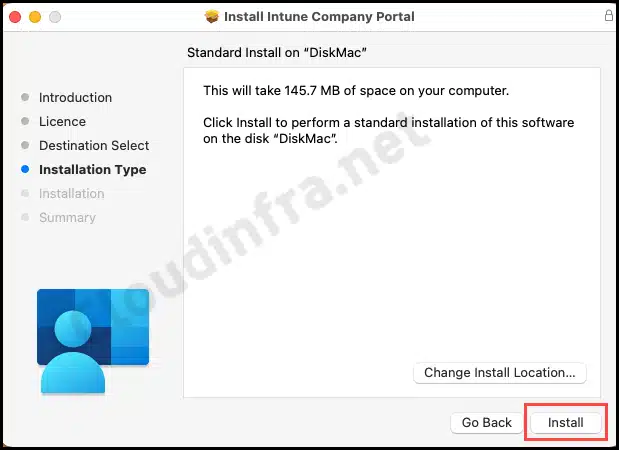
Task: Click the grey bullet beside Licence
Action: [x=25, y=121]
